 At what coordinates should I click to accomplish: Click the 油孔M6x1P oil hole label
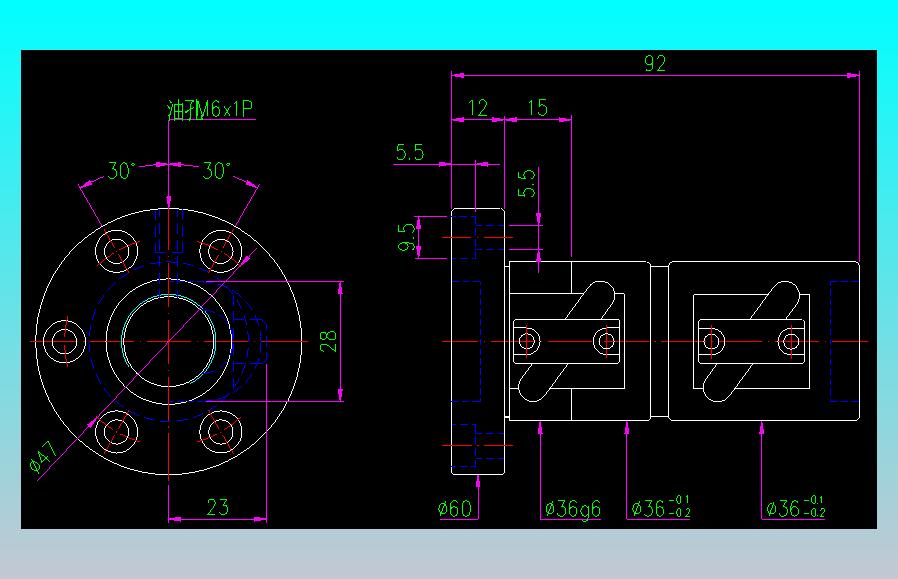(x=210, y=109)
